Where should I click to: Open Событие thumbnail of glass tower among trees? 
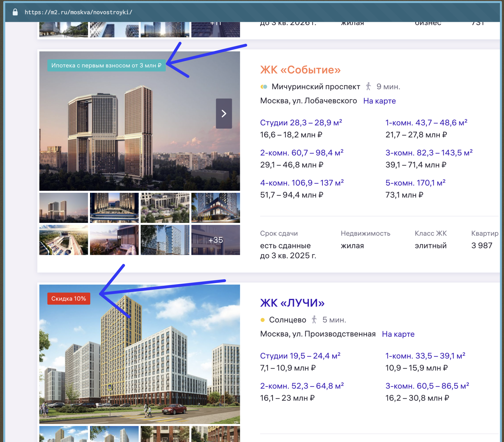[x=165, y=240]
